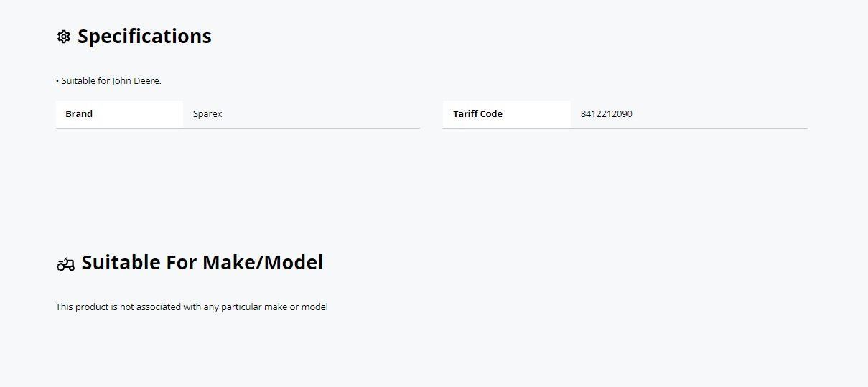Click the phrase "particular make" in the notice
Viewport: 868px width, 387px height.
click(x=254, y=307)
